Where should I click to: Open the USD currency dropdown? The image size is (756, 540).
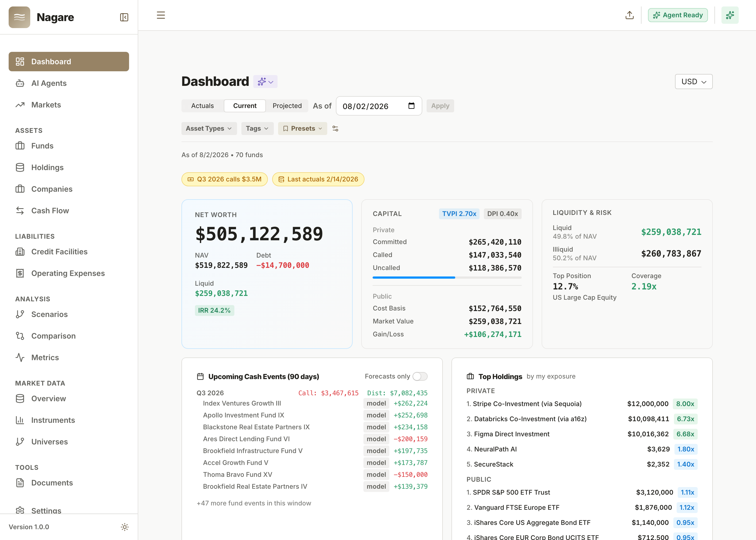coord(694,82)
